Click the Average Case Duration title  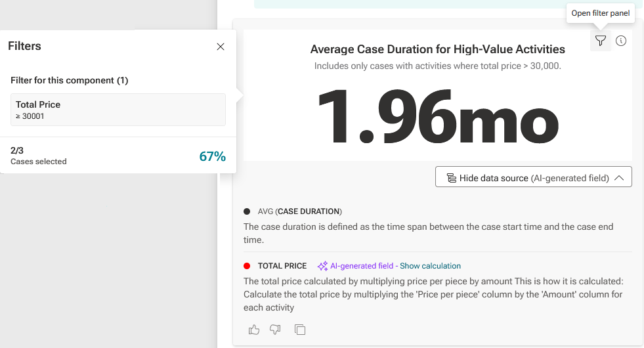click(437, 49)
